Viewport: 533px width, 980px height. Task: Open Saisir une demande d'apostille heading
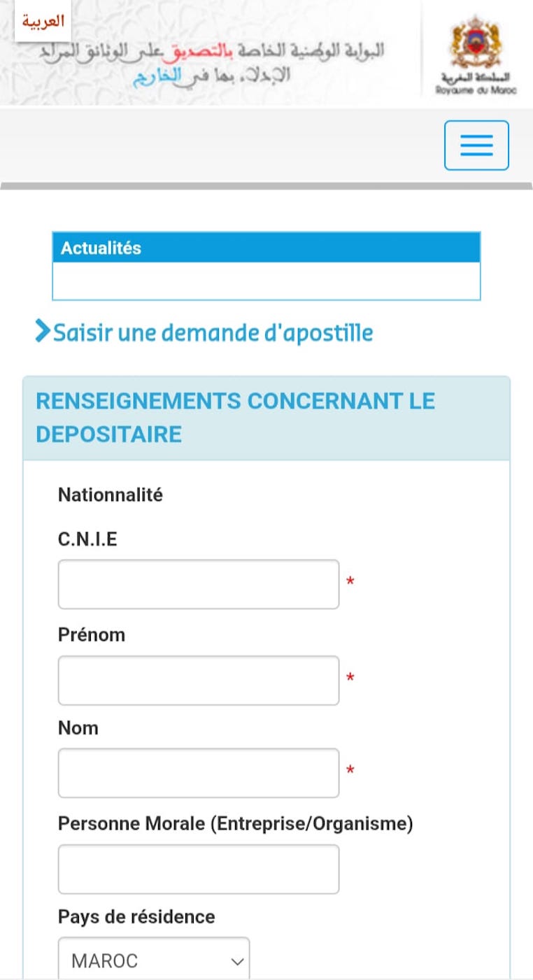pyautogui.click(x=213, y=332)
